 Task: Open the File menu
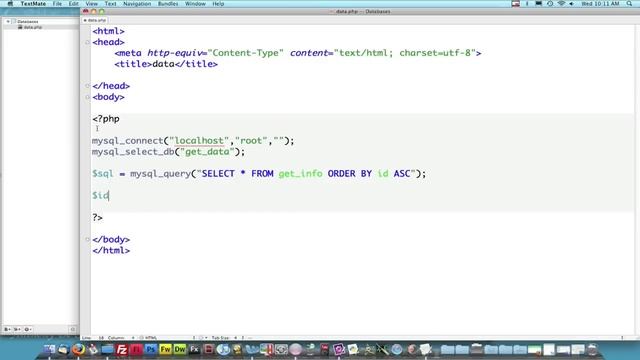point(57,4)
